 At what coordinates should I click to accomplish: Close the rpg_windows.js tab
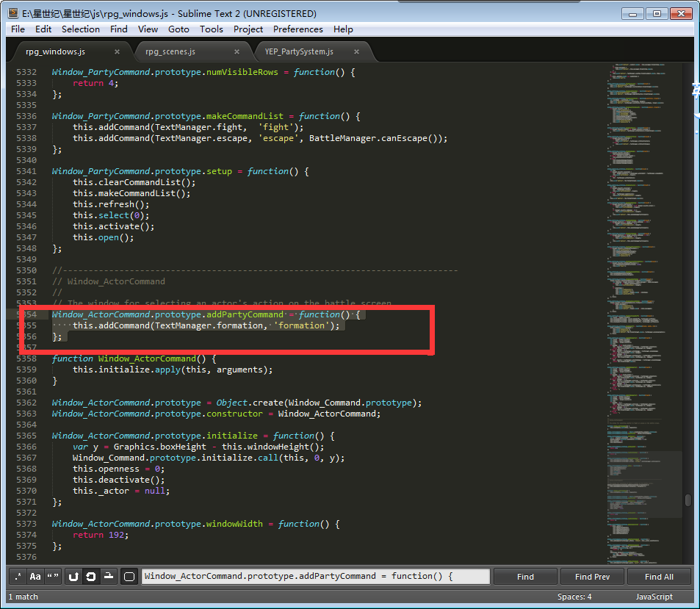click(117, 52)
